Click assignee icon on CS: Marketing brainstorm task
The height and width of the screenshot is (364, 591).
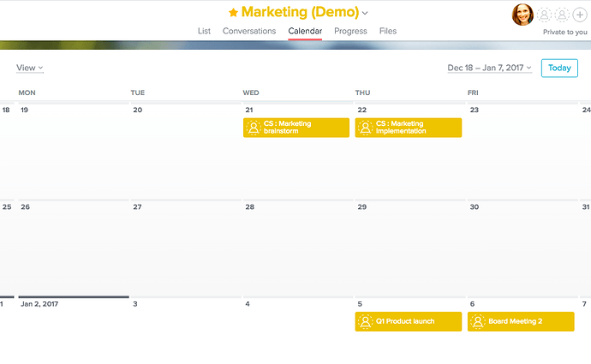254,128
